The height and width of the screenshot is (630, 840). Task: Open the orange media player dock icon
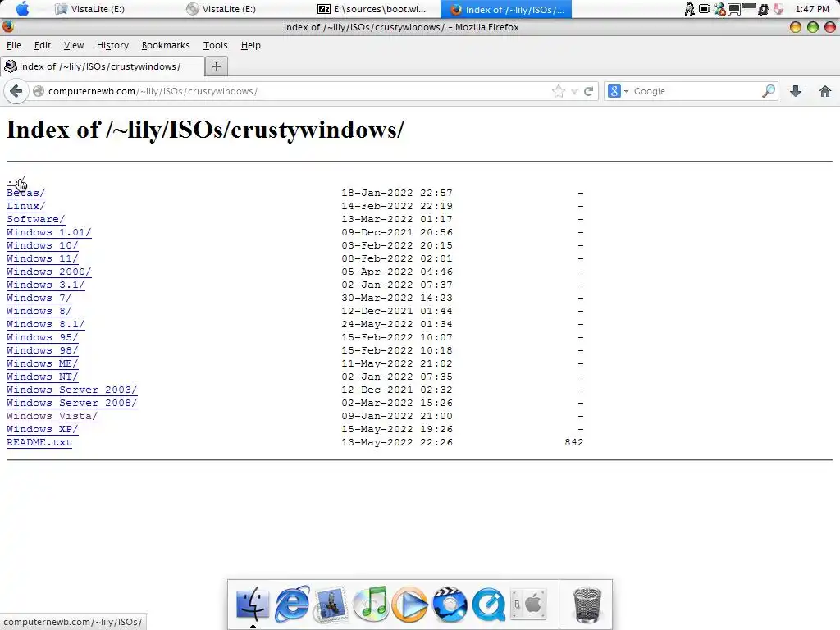tap(410, 605)
